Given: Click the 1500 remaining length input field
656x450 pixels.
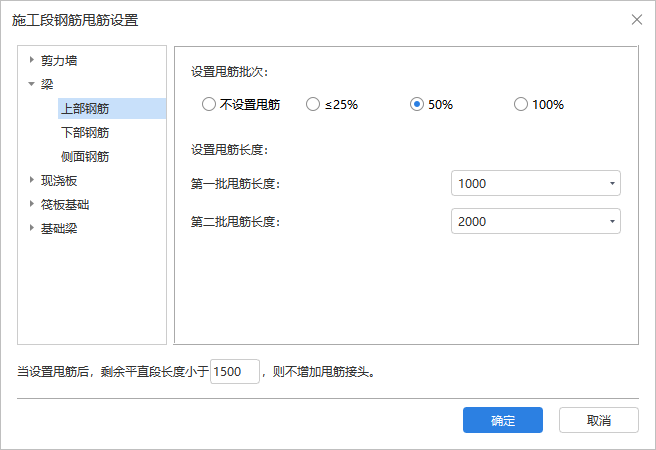Looking at the screenshot, I should [235, 371].
